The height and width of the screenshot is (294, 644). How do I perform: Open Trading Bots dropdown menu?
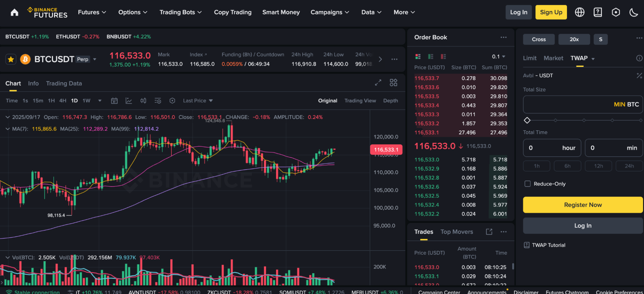pyautogui.click(x=180, y=12)
